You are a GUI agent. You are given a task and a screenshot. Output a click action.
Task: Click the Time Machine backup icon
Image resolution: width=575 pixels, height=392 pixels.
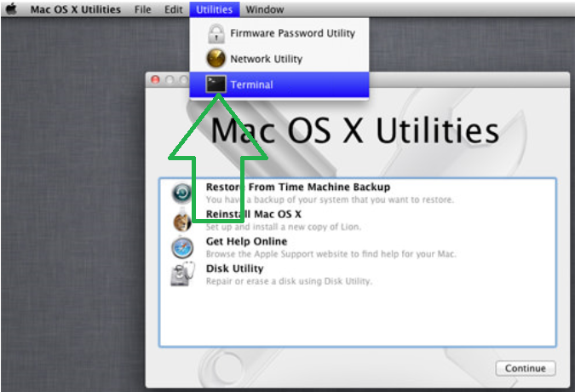pyautogui.click(x=182, y=193)
